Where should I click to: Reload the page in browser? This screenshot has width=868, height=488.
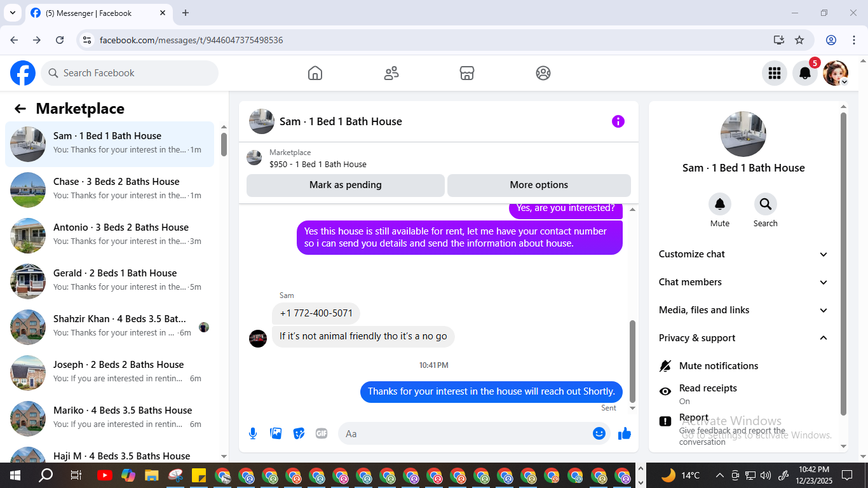click(x=60, y=40)
